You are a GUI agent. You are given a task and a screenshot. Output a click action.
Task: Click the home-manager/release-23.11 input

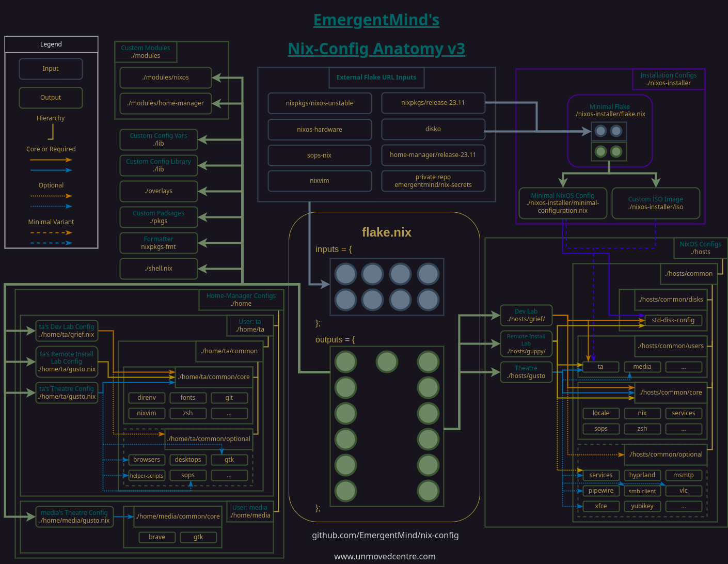(x=433, y=155)
